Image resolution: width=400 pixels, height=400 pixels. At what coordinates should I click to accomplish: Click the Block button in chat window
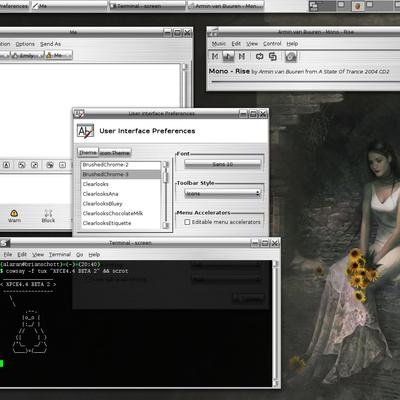[48, 216]
